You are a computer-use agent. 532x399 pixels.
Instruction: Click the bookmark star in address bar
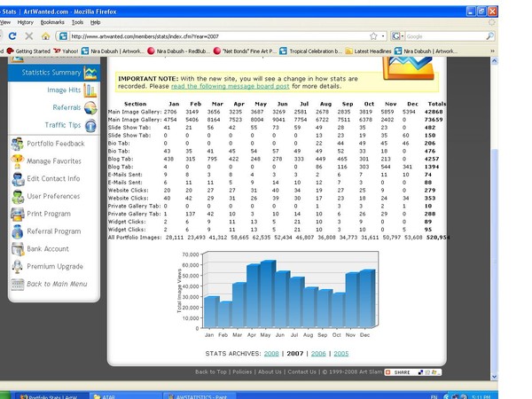coord(373,36)
